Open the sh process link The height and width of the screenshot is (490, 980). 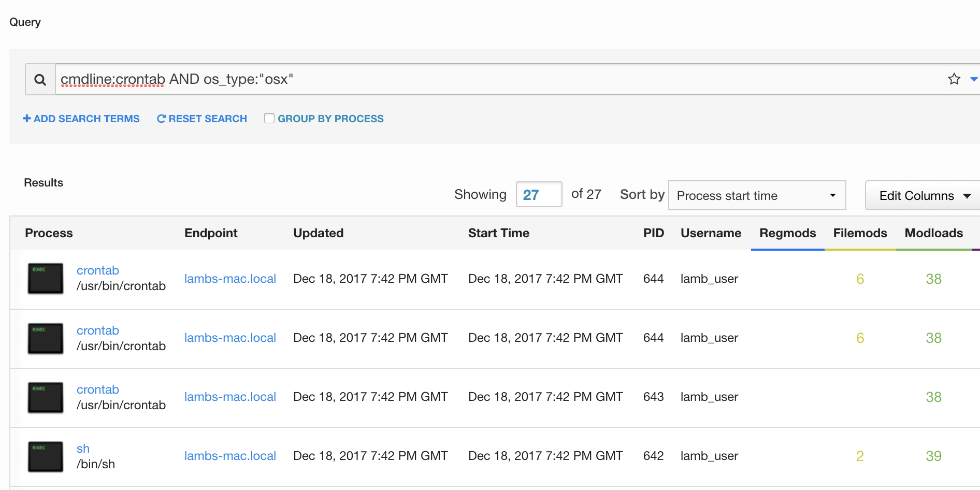click(83, 449)
